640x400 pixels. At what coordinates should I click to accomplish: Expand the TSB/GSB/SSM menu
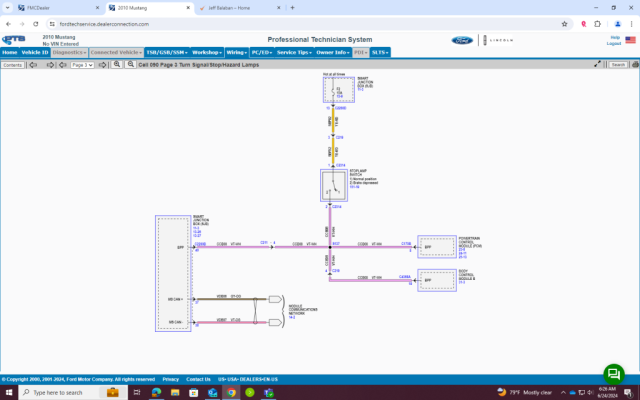[167, 53]
